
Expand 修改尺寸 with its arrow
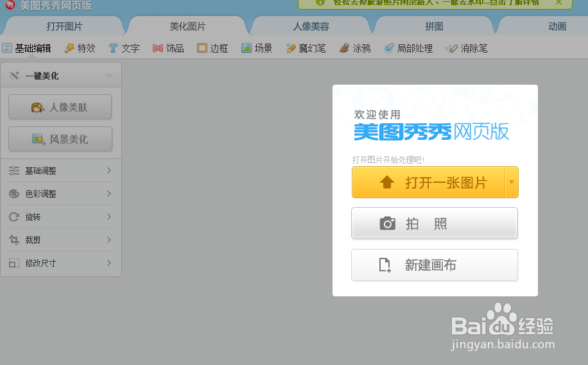109,263
